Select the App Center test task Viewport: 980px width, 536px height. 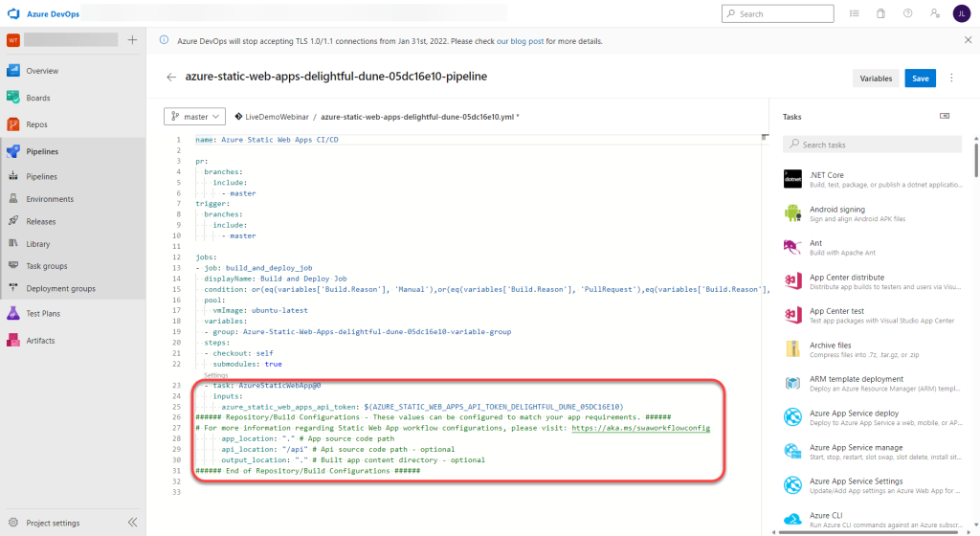click(x=873, y=316)
